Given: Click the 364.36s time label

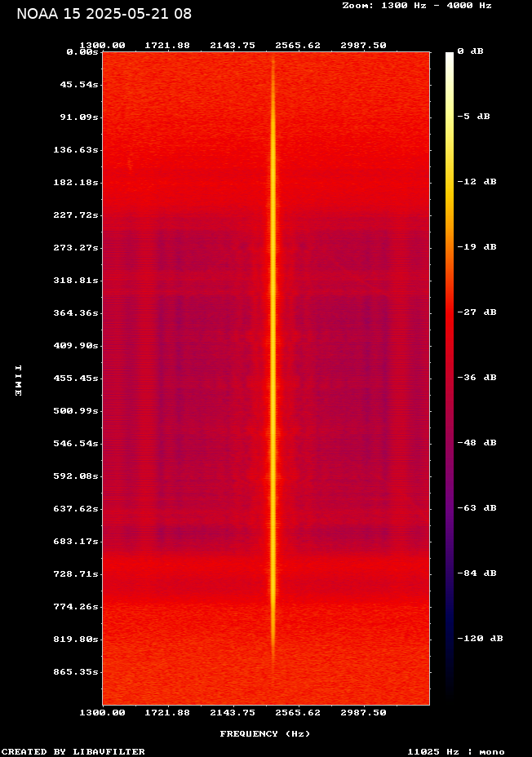Looking at the screenshot, I should point(76,313).
